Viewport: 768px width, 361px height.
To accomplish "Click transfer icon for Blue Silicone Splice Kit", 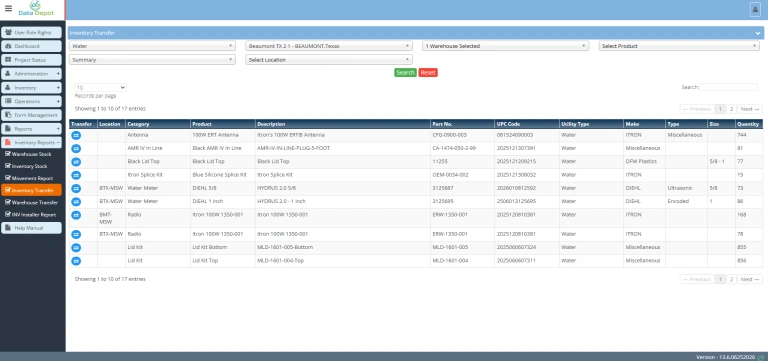I will [x=76, y=175].
